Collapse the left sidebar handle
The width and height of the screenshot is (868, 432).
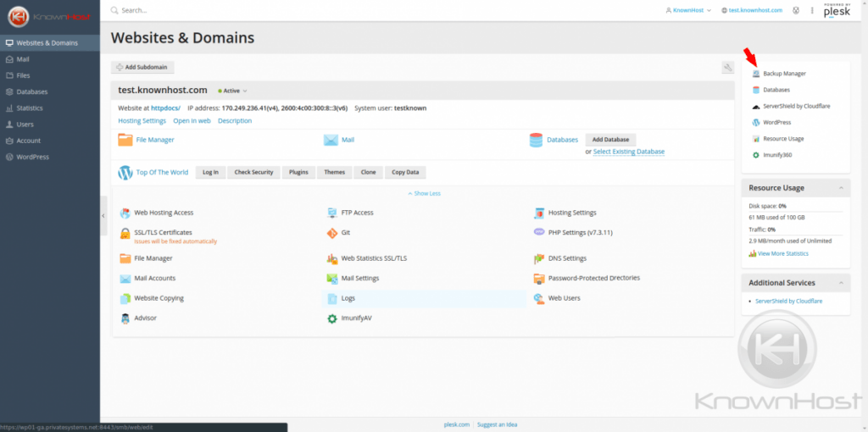103,216
